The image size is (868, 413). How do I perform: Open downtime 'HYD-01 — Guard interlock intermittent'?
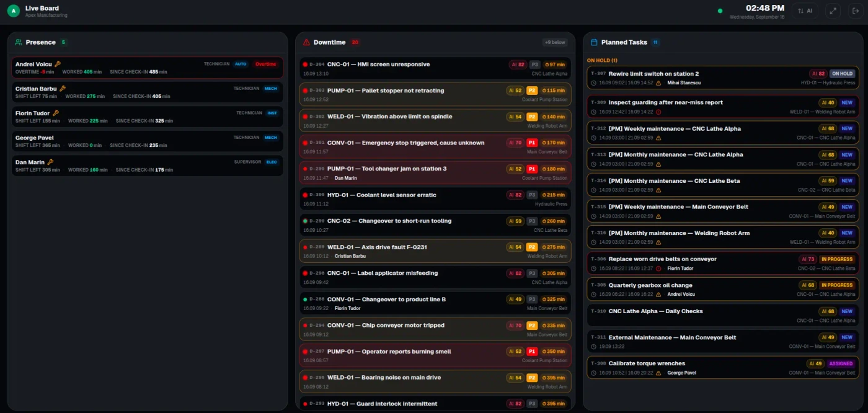point(435,403)
